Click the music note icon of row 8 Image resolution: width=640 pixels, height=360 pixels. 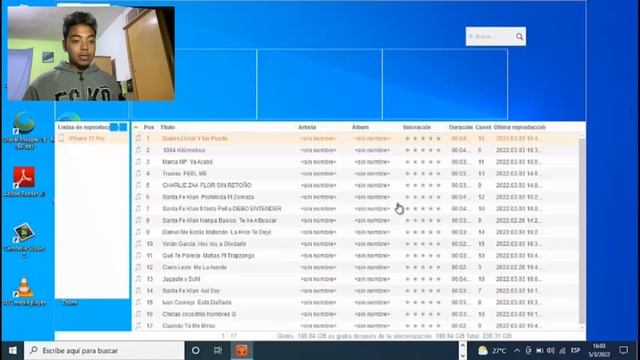click(x=138, y=220)
